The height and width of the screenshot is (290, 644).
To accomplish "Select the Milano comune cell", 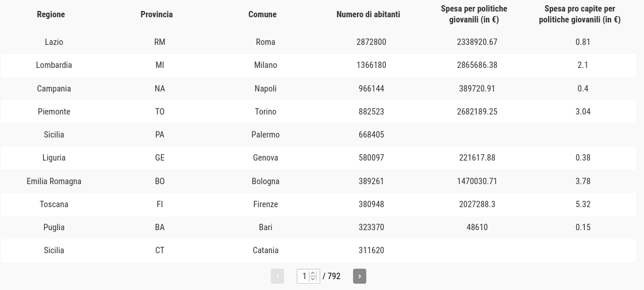I will [265, 65].
